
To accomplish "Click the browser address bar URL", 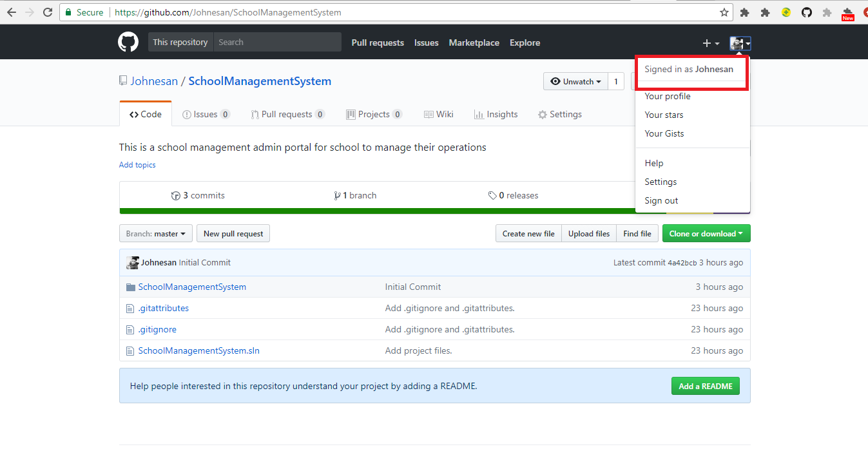I will click(228, 12).
